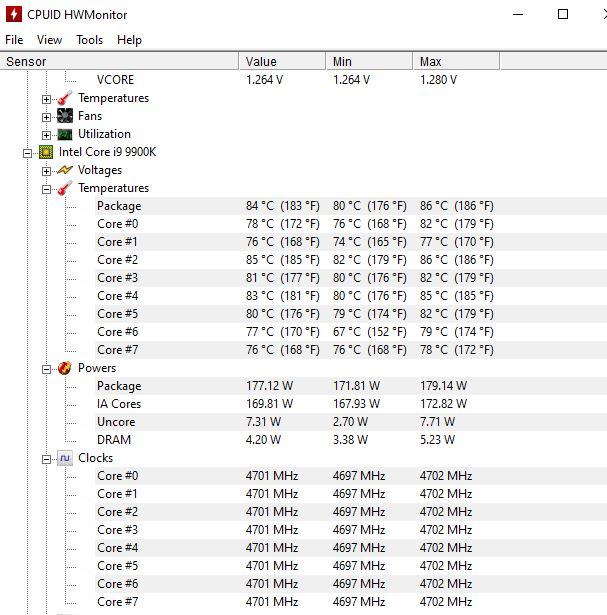This screenshot has height=615, width=607.
Task: Select the Fans tree item label
Action: click(90, 116)
